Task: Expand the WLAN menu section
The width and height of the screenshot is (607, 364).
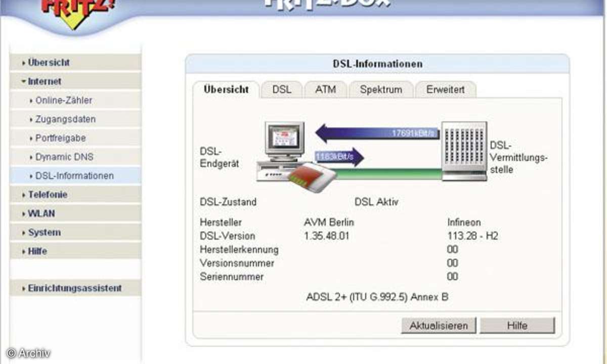Action: pyautogui.click(x=75, y=213)
